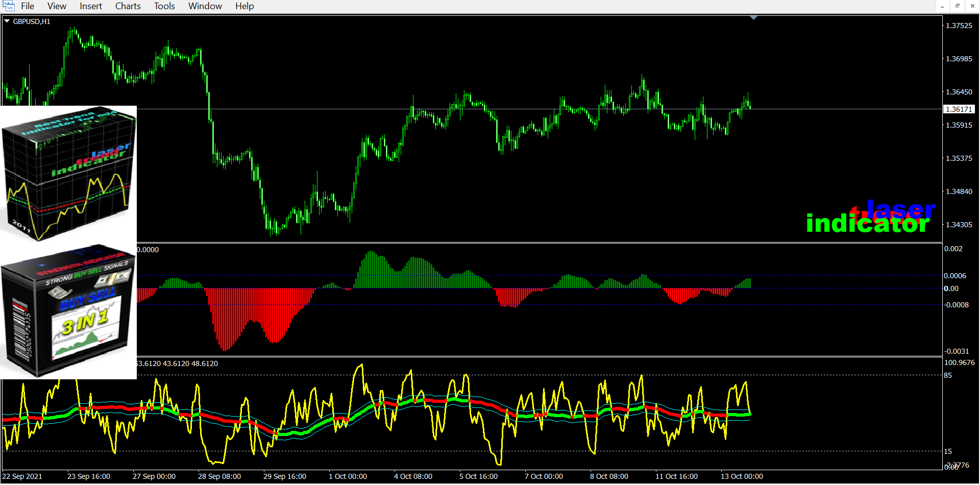Click the 85 level on oscillator scale
This screenshot has width=980, height=485.
click(948, 375)
